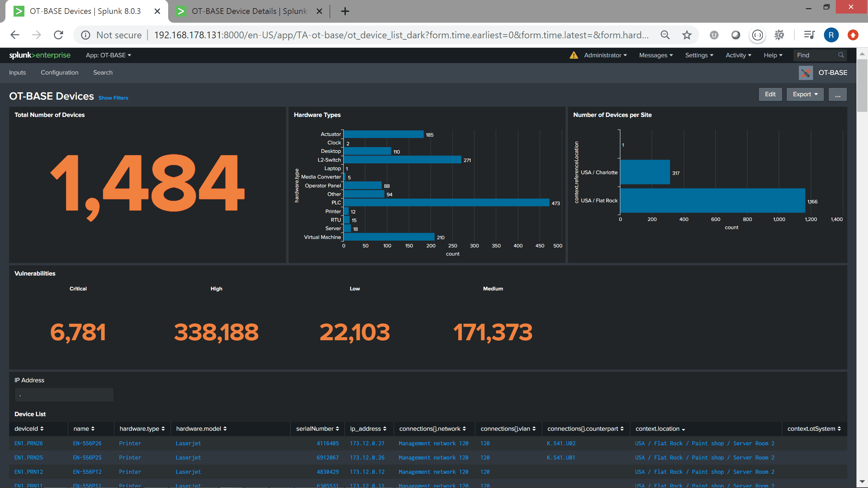Open the profile avatar R
Image resolution: width=868 pixels, height=488 pixels.
pyautogui.click(x=831, y=35)
